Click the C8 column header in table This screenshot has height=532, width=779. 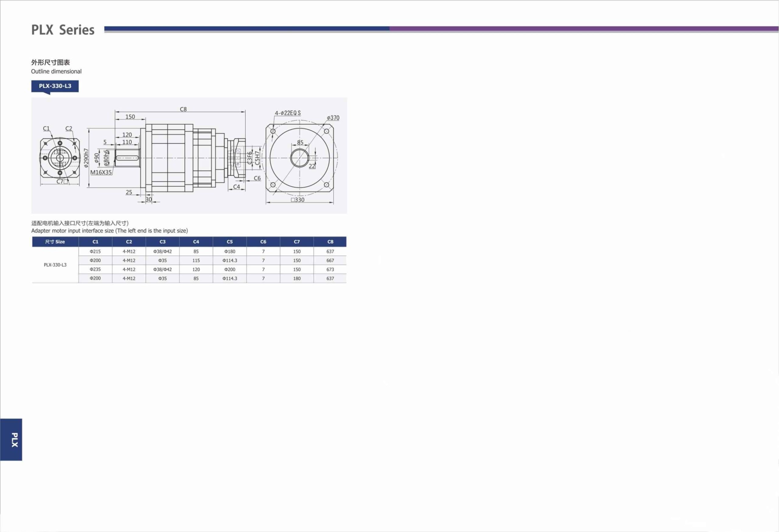[330, 242]
